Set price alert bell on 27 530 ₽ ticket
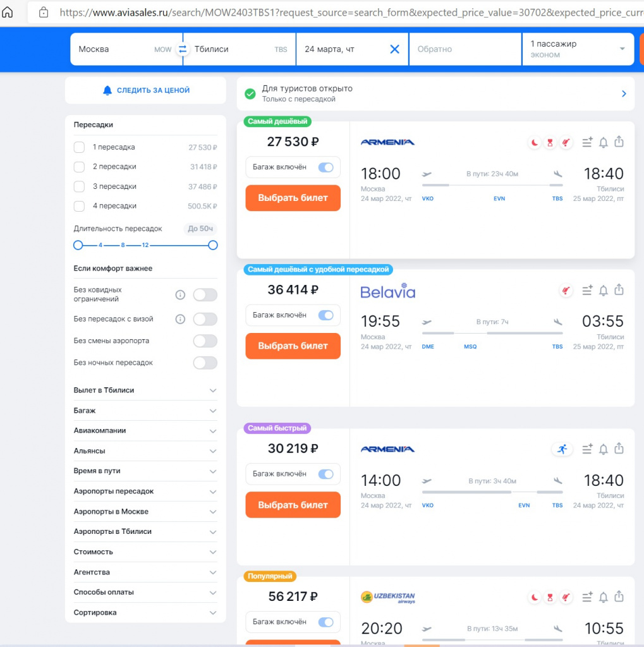 [x=603, y=142]
